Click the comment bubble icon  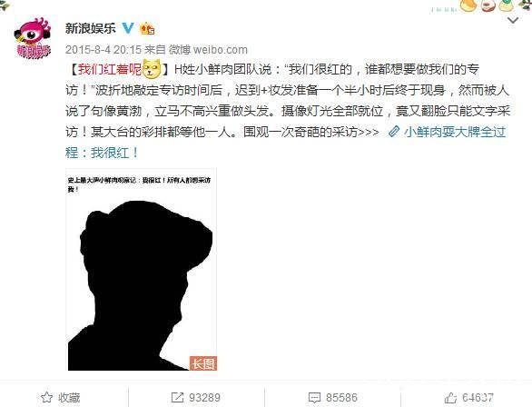[x=314, y=398]
